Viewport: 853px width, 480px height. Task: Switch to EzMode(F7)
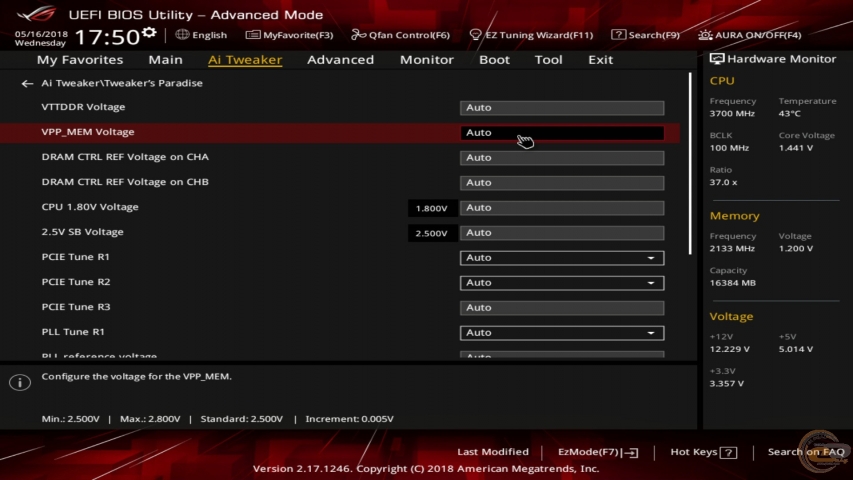(598, 452)
